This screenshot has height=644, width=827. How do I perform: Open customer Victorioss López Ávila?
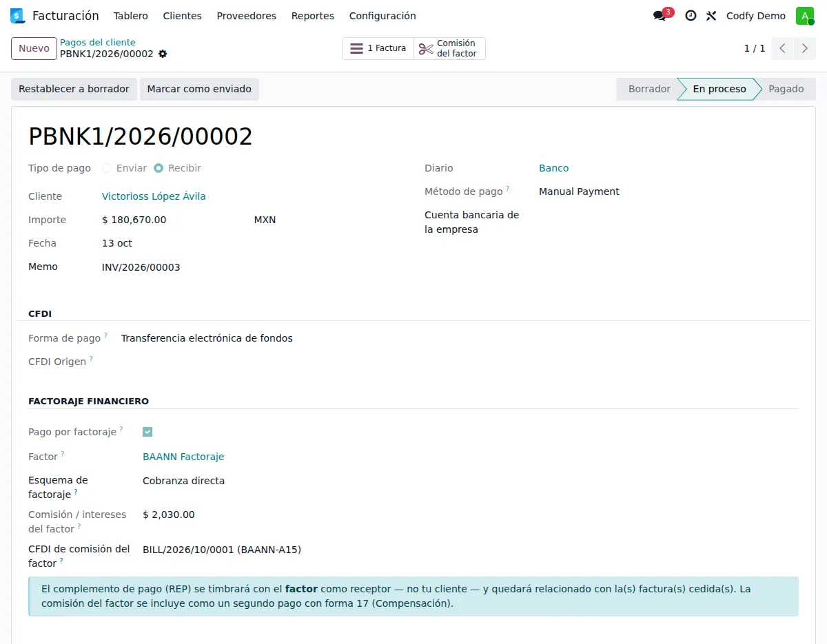(154, 196)
